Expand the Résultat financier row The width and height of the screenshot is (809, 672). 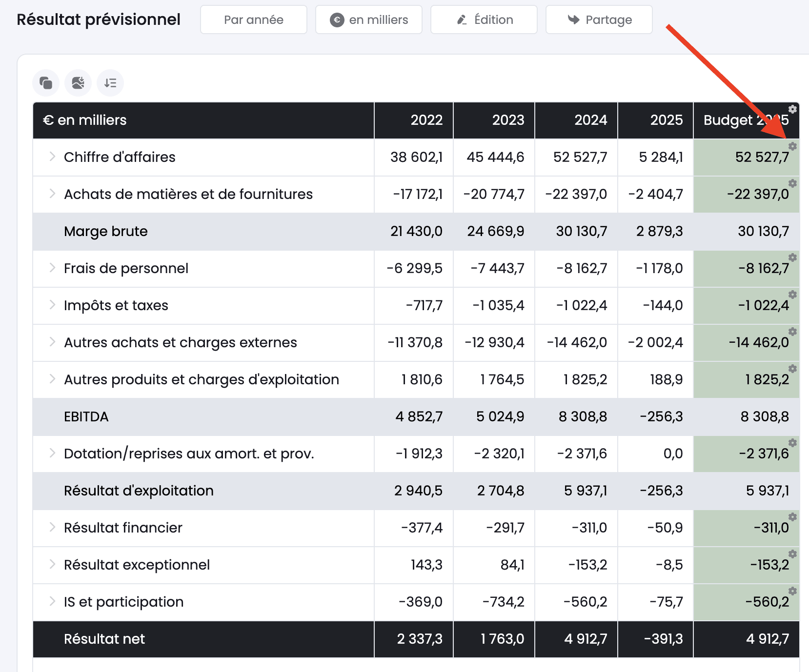coord(52,527)
